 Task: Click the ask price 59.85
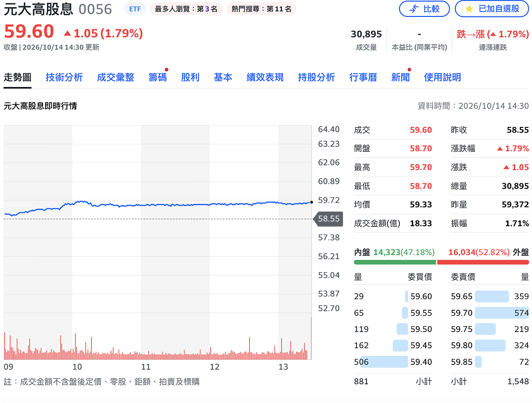coord(462,362)
